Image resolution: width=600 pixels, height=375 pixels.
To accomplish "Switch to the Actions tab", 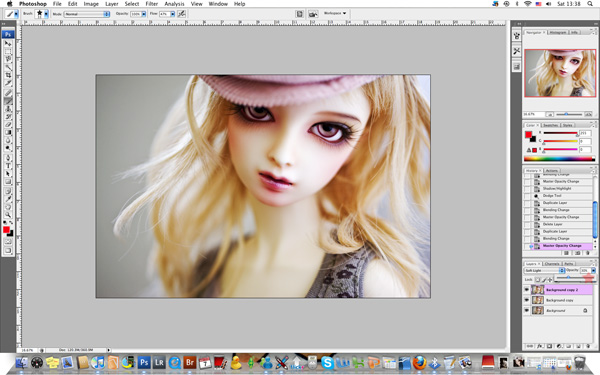I will click(x=551, y=171).
